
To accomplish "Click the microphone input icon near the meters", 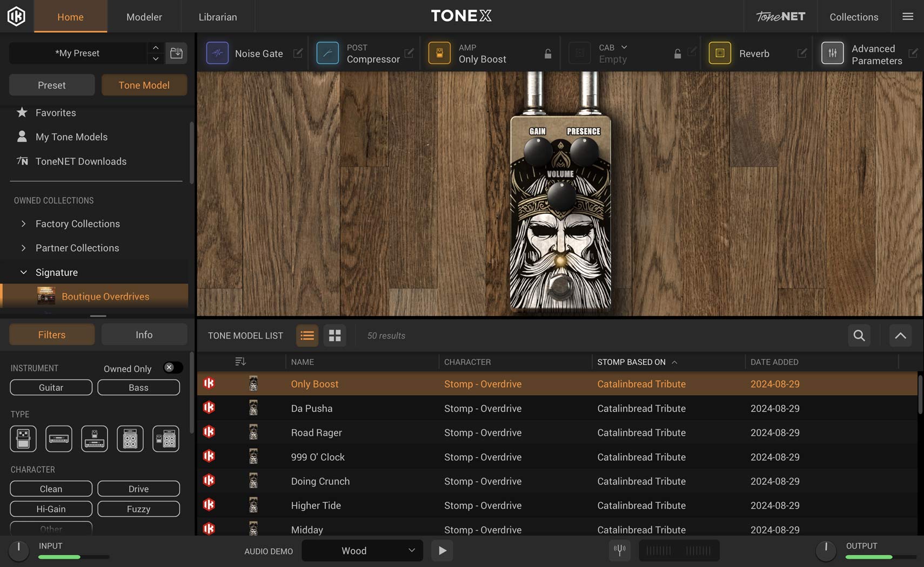I will (619, 550).
